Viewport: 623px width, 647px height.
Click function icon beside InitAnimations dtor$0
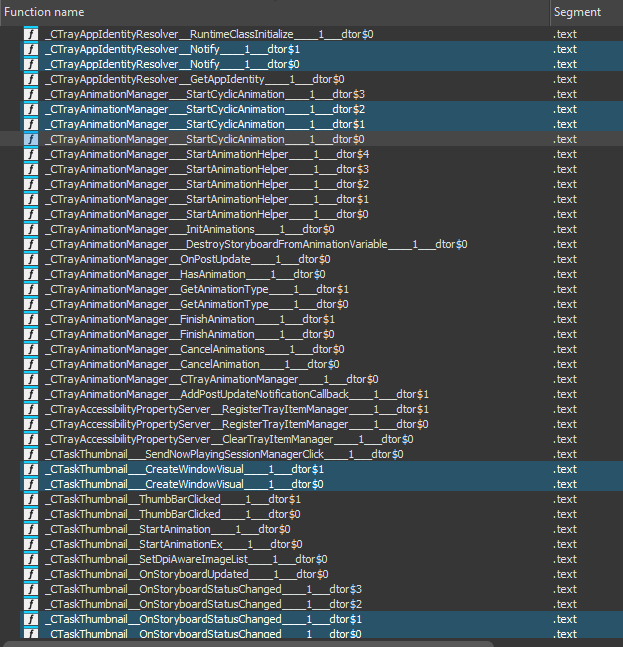[31, 229]
